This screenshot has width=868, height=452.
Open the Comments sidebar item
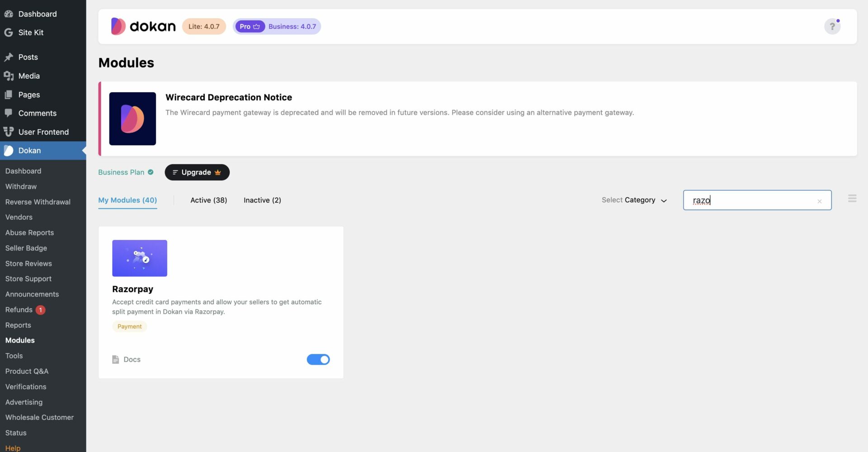pyautogui.click(x=37, y=113)
